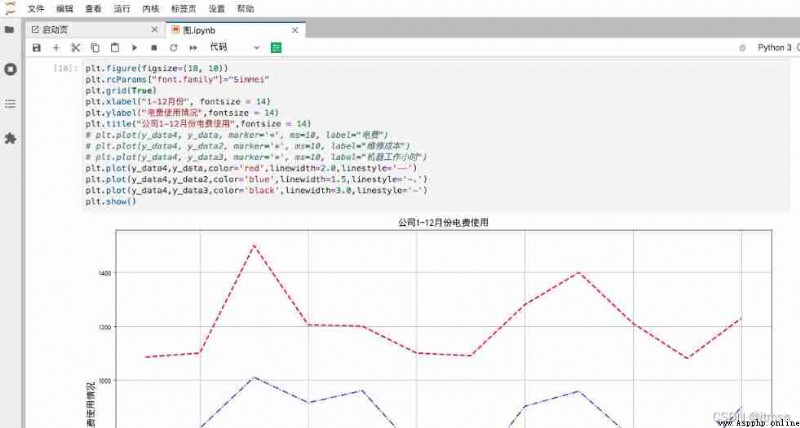Restart the kernel with circular arrow icon

pos(173,47)
